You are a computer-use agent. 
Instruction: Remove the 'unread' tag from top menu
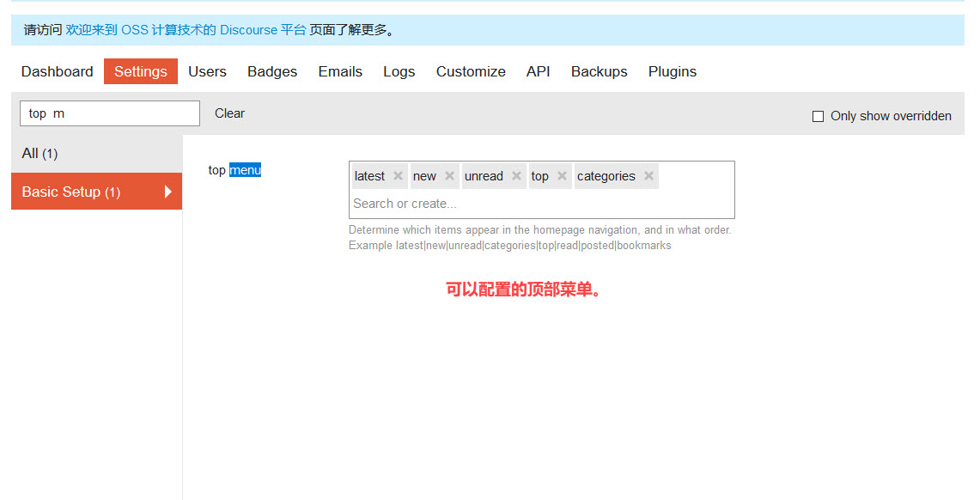pyautogui.click(x=516, y=176)
